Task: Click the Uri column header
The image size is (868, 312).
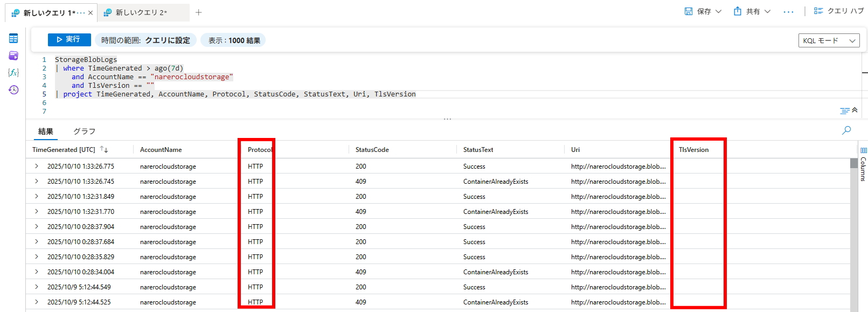Action: 575,150
